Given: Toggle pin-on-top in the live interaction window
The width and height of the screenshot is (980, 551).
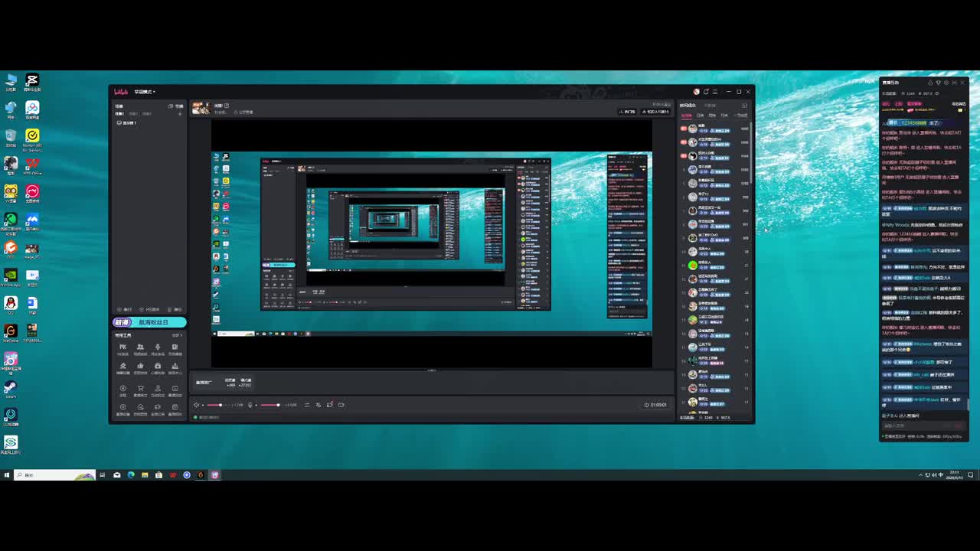Looking at the screenshot, I should click(938, 82).
